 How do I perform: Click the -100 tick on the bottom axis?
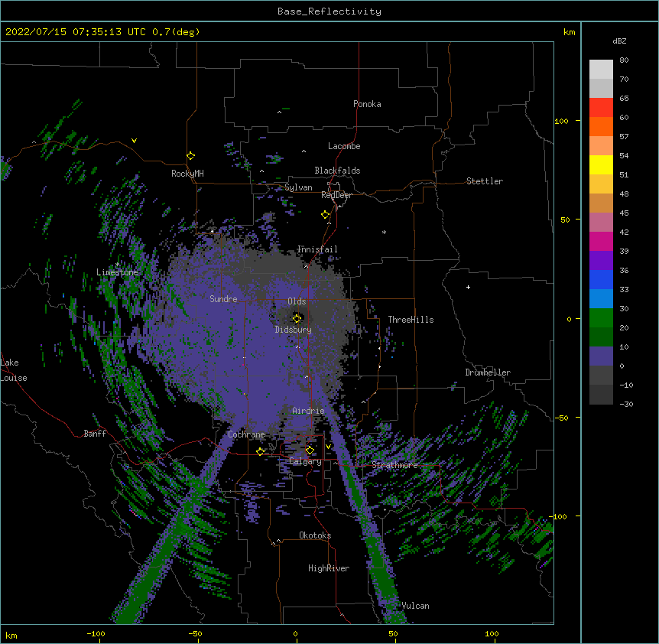(x=96, y=633)
